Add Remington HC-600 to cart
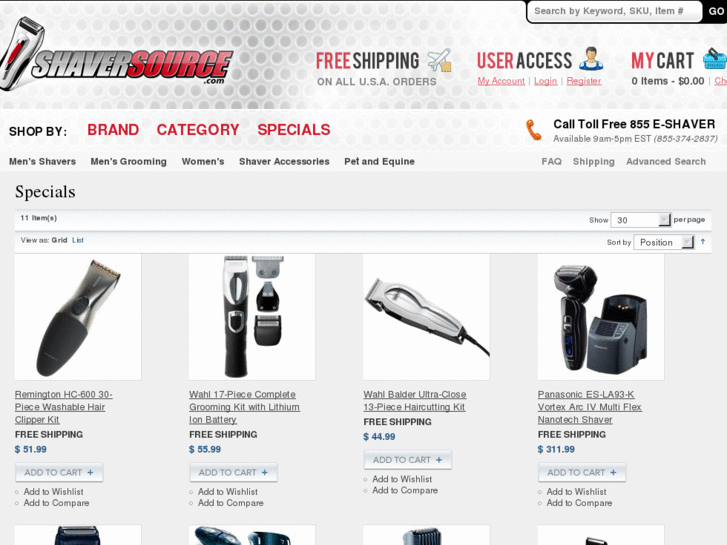The width and height of the screenshot is (727, 545). pos(59,472)
